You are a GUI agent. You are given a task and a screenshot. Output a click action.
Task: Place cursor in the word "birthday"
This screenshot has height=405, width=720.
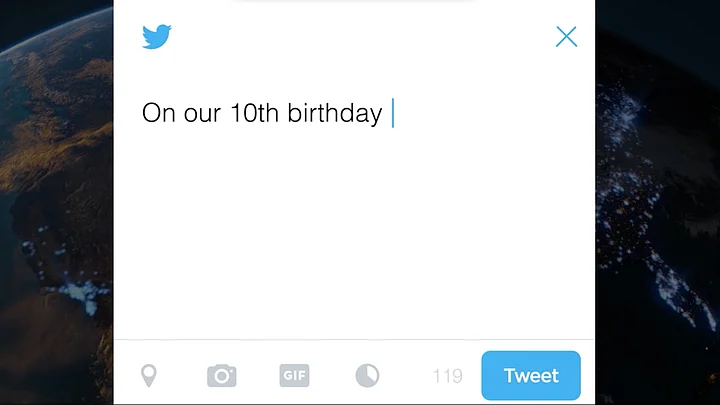click(x=335, y=113)
